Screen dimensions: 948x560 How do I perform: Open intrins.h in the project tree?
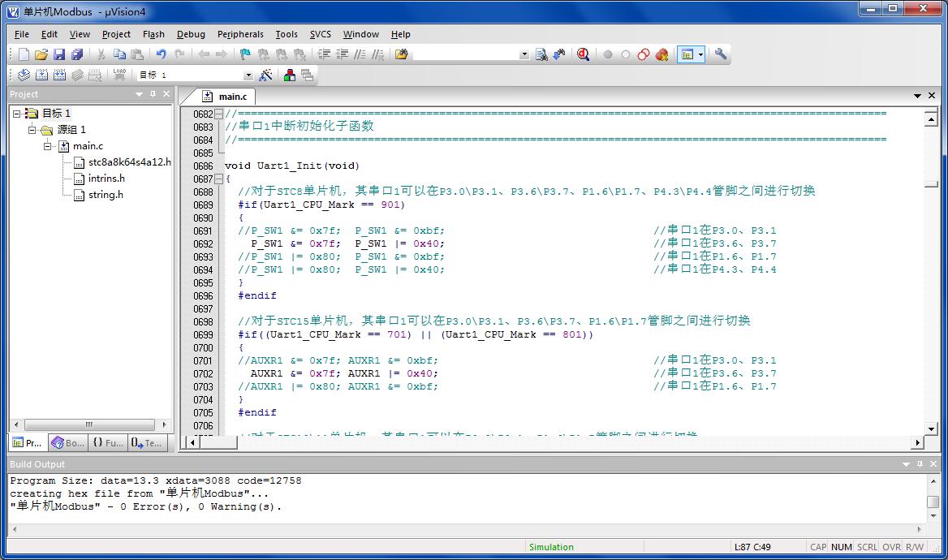pyautogui.click(x=106, y=179)
